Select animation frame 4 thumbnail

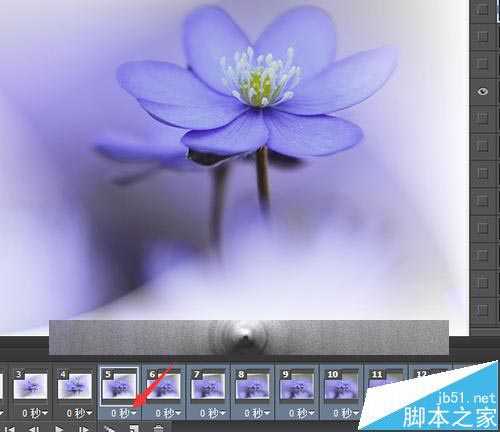coord(75,386)
